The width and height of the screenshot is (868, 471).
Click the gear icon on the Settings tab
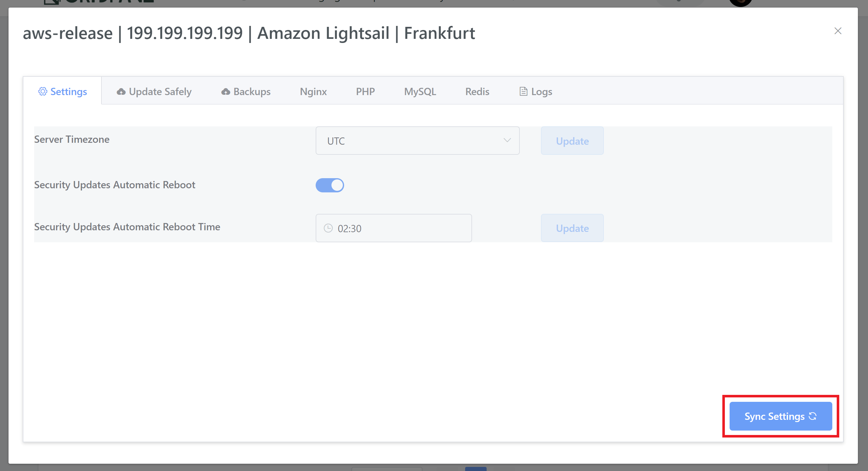pyautogui.click(x=43, y=91)
